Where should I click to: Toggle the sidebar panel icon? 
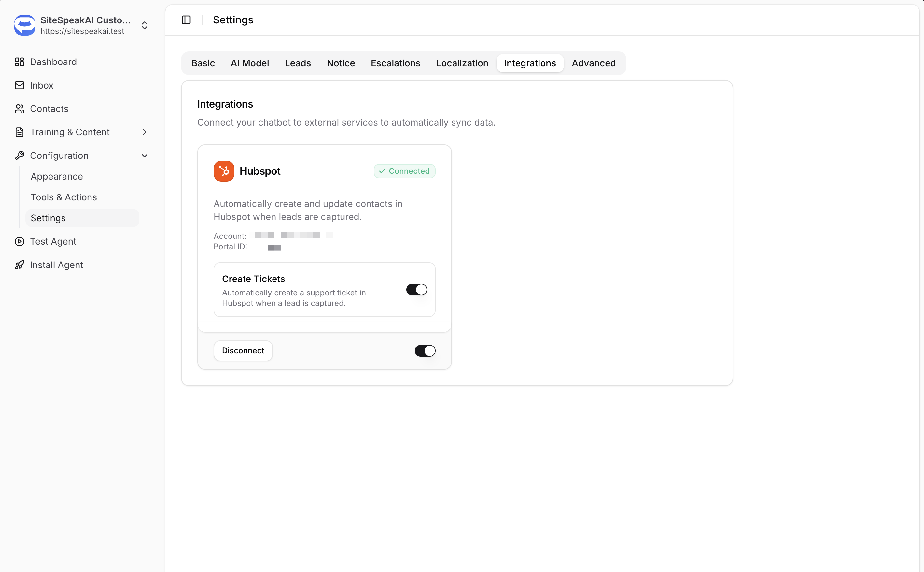[x=186, y=20]
